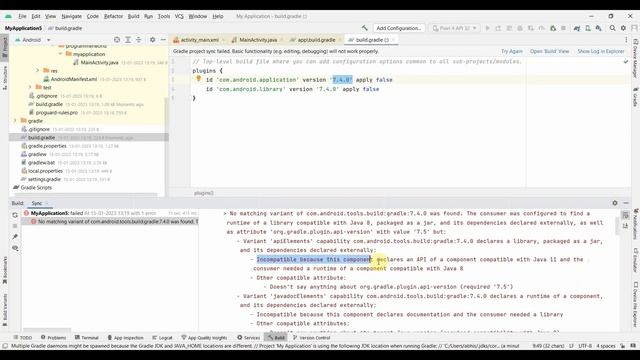
Task: Select gradle.properties in project tree
Action: pyautogui.click(x=47, y=146)
